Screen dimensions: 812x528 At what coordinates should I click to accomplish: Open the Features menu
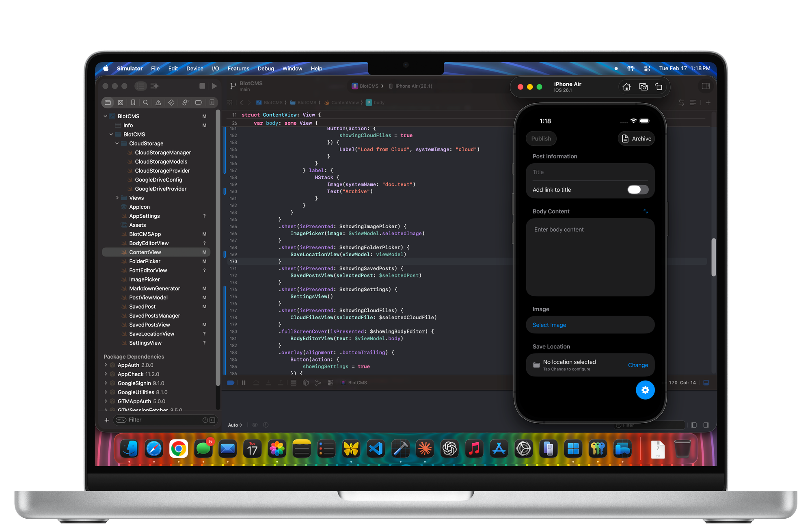pyautogui.click(x=238, y=69)
